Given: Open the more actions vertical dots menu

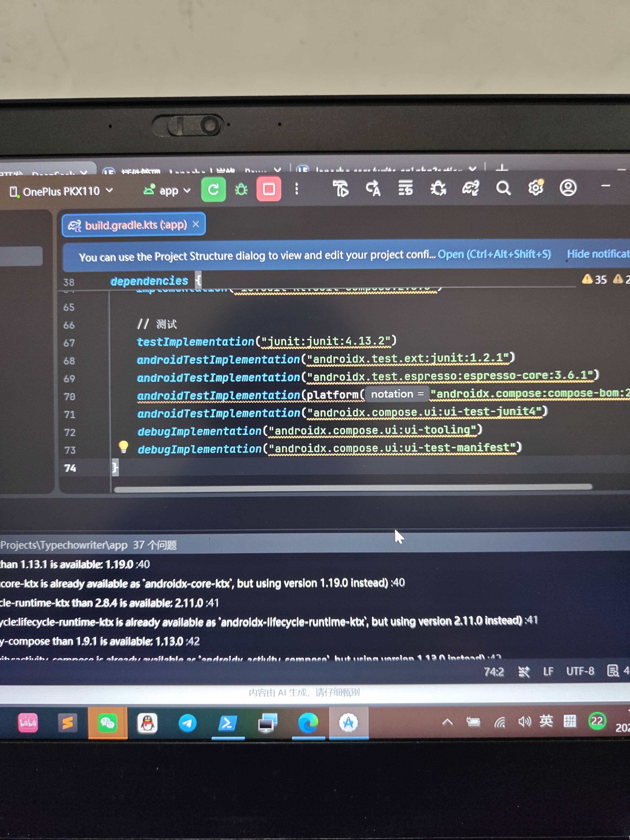Looking at the screenshot, I should [x=297, y=189].
